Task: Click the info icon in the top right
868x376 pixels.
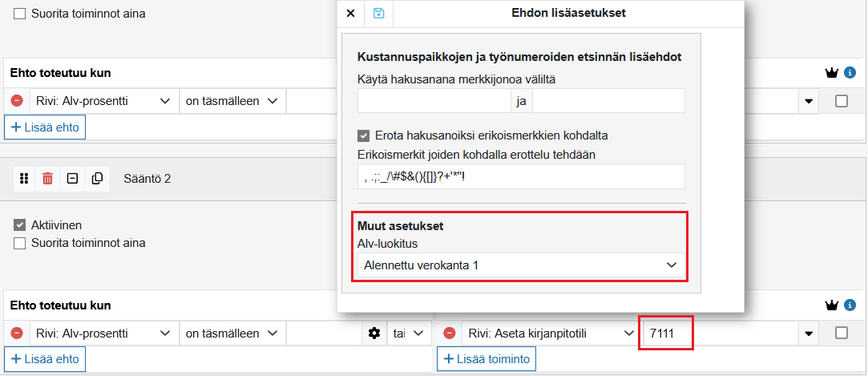Action: coord(850,73)
